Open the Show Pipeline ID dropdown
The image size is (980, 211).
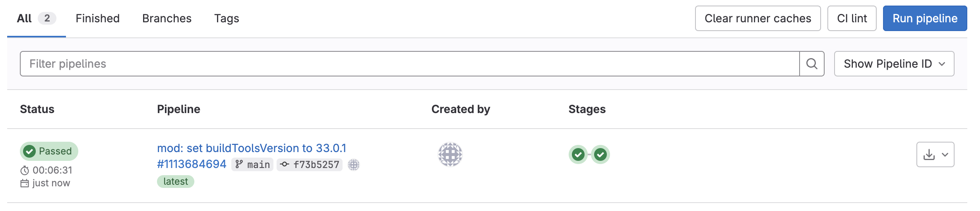pos(894,64)
